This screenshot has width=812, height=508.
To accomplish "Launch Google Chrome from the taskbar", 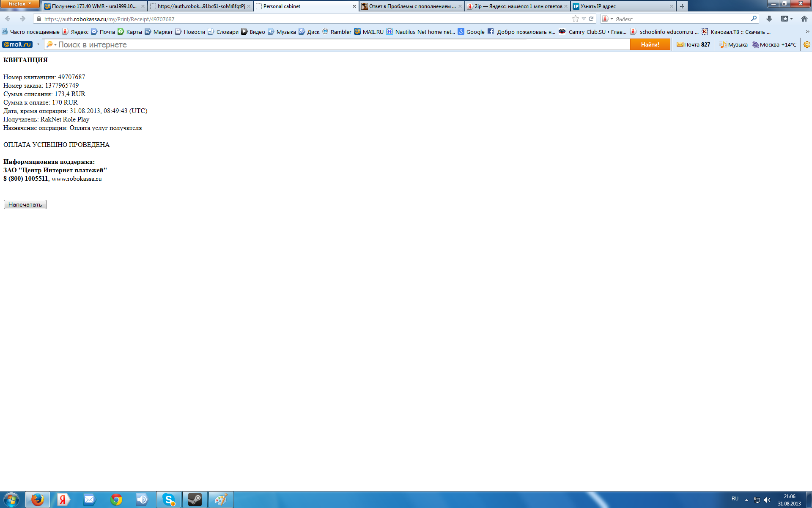I will click(116, 500).
